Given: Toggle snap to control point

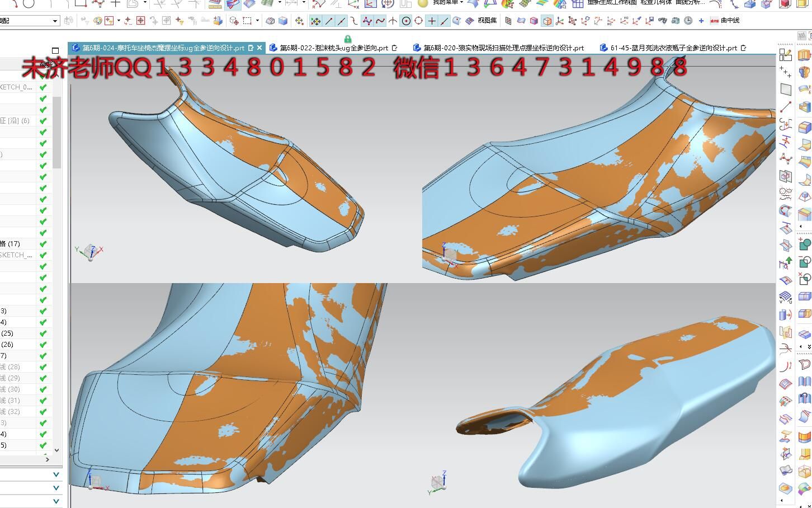Looking at the screenshot, I should point(354,21).
